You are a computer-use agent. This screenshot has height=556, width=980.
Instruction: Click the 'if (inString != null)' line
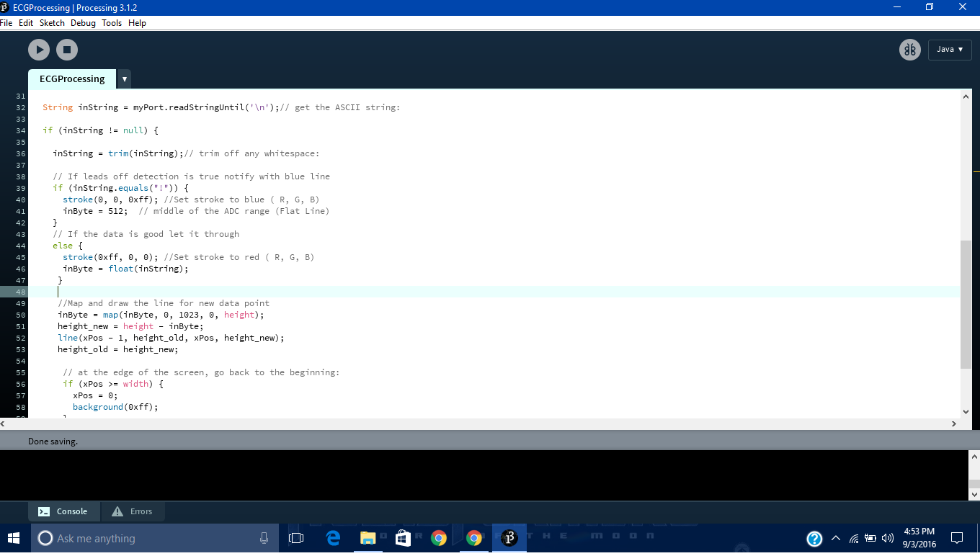coord(100,130)
